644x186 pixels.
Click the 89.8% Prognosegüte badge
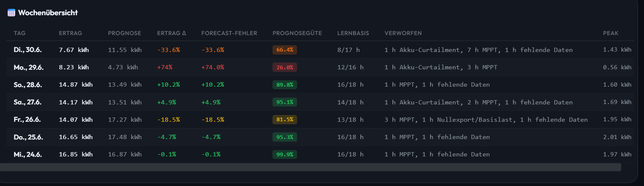pyautogui.click(x=285, y=85)
